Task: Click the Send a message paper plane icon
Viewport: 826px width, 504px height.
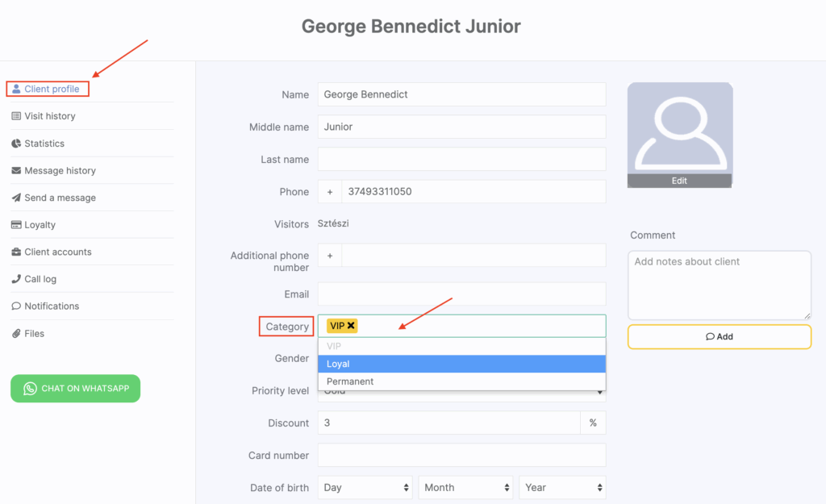Action: [x=16, y=198]
